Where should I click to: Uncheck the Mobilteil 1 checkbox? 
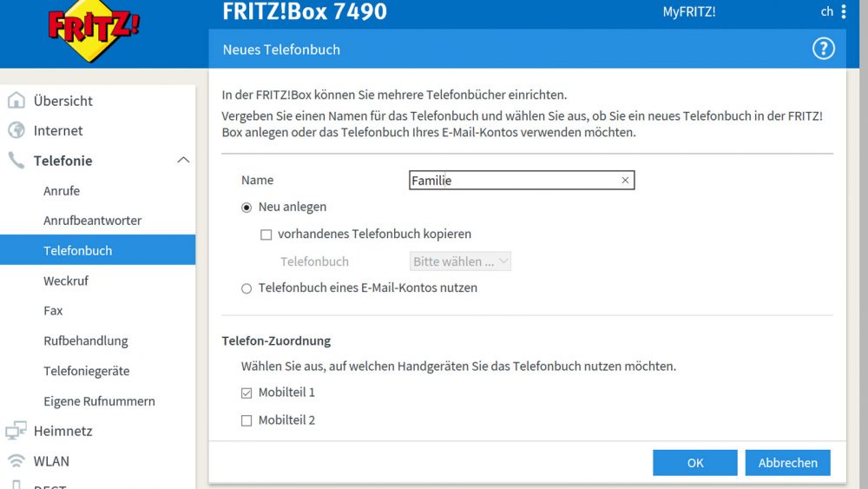(247, 393)
